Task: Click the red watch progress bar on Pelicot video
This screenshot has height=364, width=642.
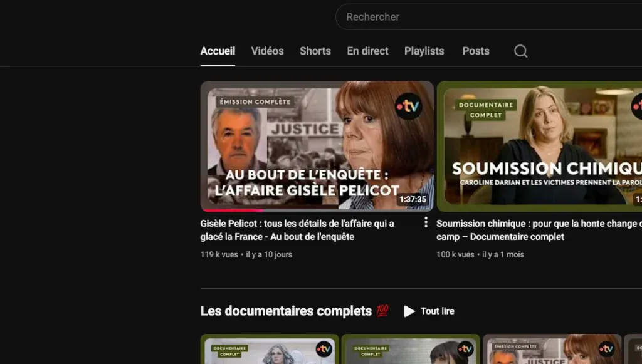Action: pos(232,211)
